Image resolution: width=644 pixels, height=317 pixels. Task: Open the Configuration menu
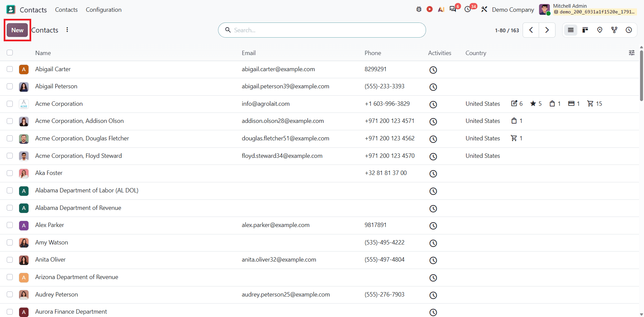coord(104,10)
